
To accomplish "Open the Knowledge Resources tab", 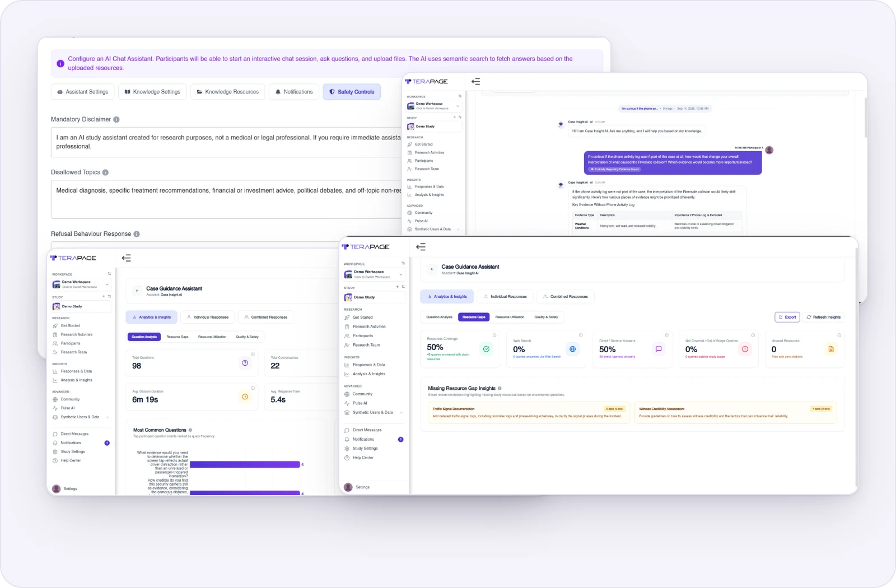I will tap(227, 92).
